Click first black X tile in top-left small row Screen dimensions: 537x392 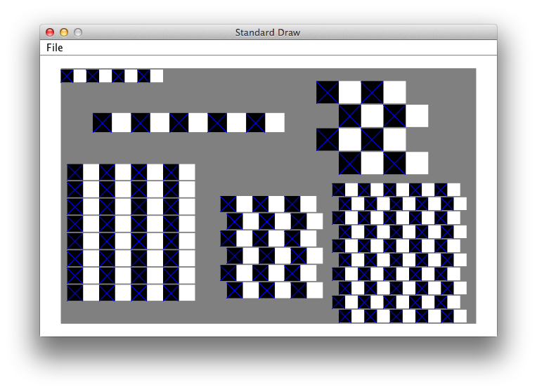coord(67,76)
